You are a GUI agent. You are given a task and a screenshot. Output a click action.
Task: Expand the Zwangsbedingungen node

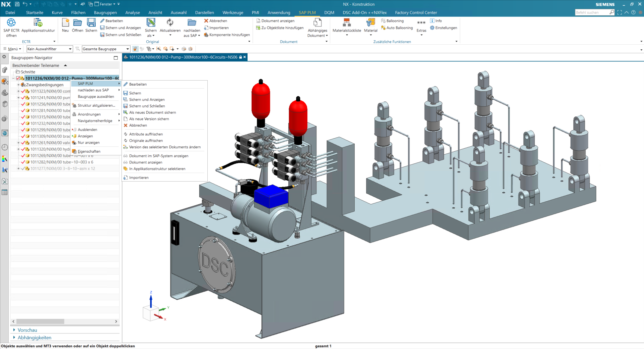(x=18, y=85)
